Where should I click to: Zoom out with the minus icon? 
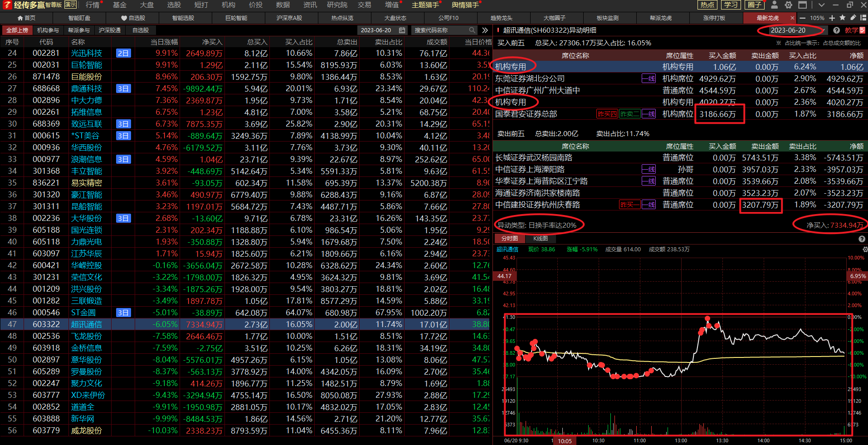pos(802,18)
